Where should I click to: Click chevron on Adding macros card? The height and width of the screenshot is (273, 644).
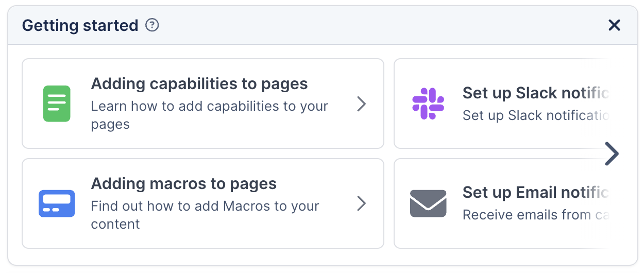click(362, 204)
